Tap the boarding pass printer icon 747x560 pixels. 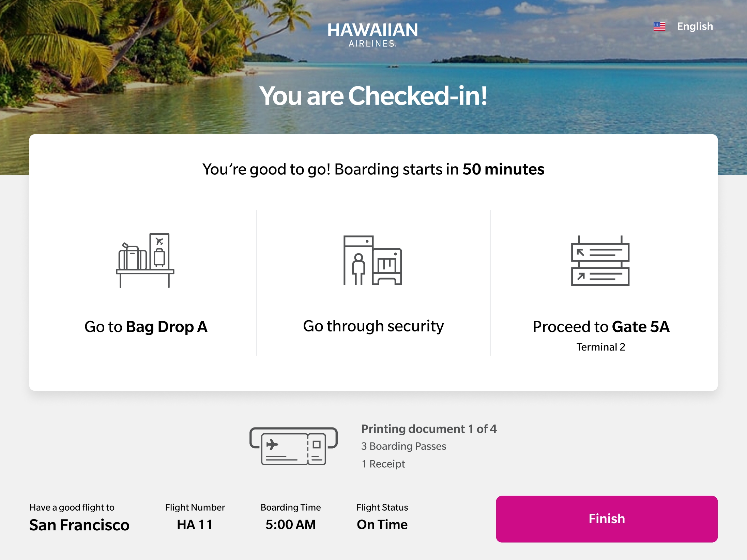[x=293, y=446]
